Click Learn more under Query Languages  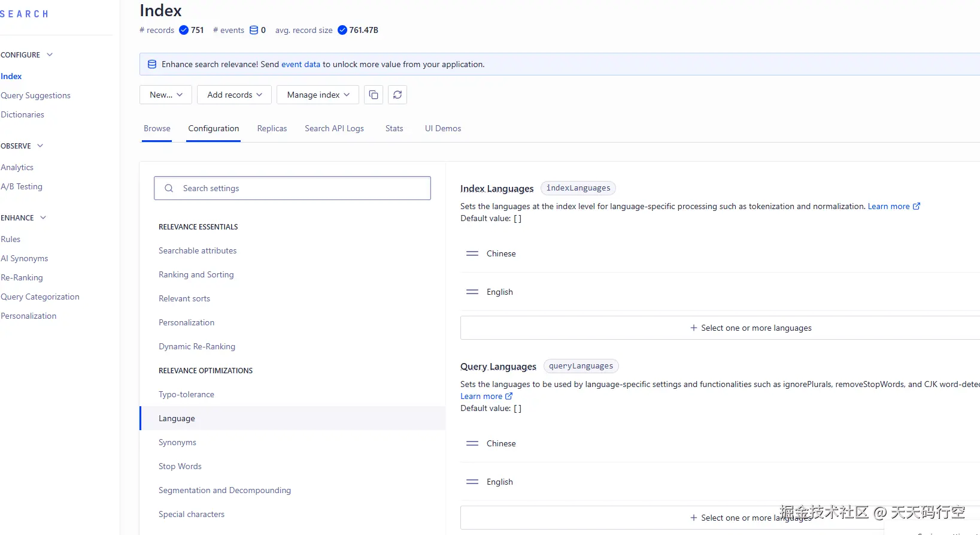click(481, 396)
